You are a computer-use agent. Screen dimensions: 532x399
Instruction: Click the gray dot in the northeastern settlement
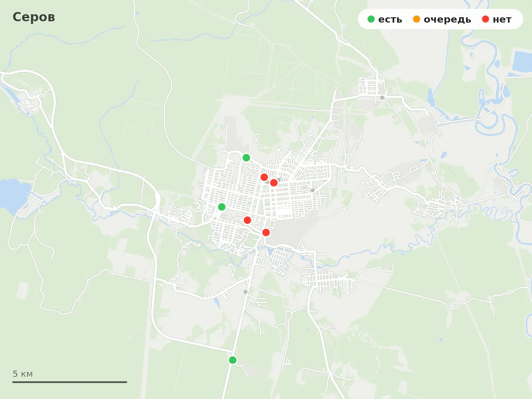coord(382,98)
